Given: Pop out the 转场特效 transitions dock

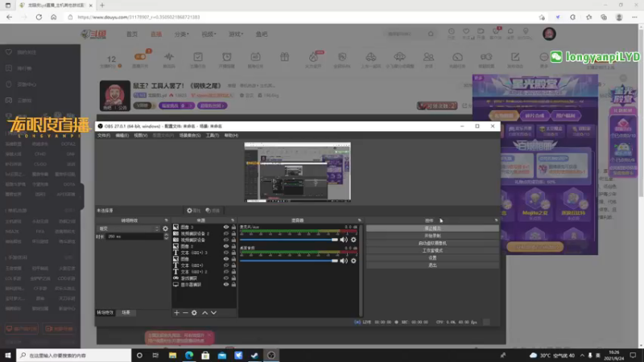Looking at the screenshot, I should pyautogui.click(x=167, y=220).
